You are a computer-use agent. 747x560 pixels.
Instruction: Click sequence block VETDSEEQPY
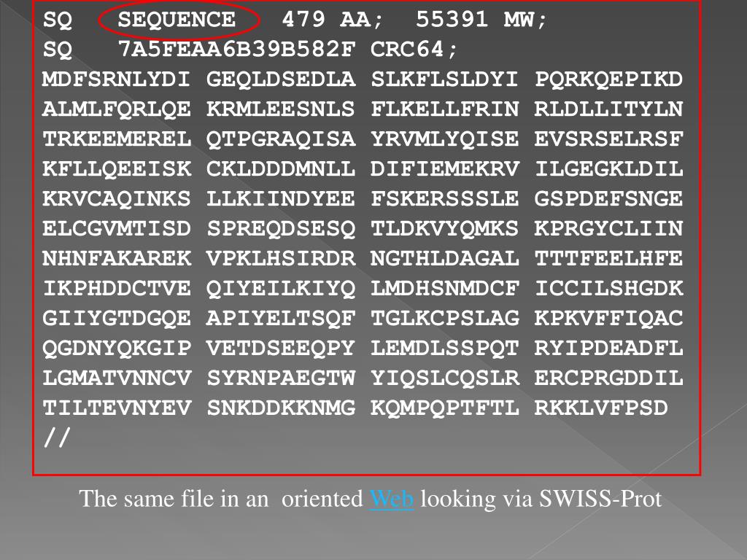(281, 348)
